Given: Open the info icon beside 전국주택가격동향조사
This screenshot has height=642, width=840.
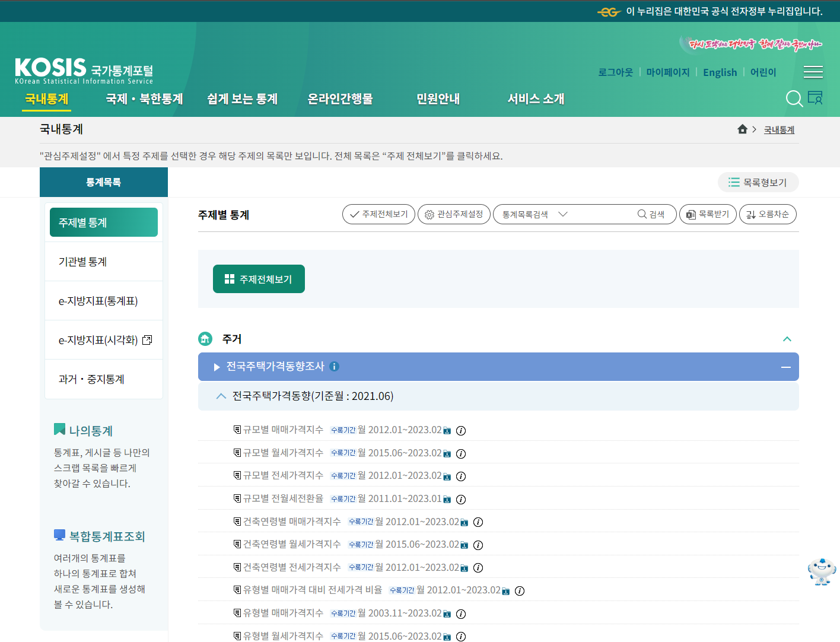Looking at the screenshot, I should (334, 367).
